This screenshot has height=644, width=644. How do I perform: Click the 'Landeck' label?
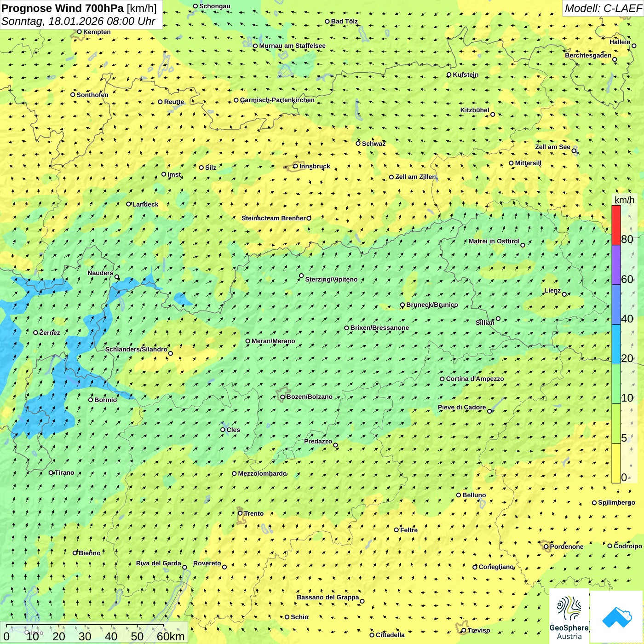tap(145, 204)
